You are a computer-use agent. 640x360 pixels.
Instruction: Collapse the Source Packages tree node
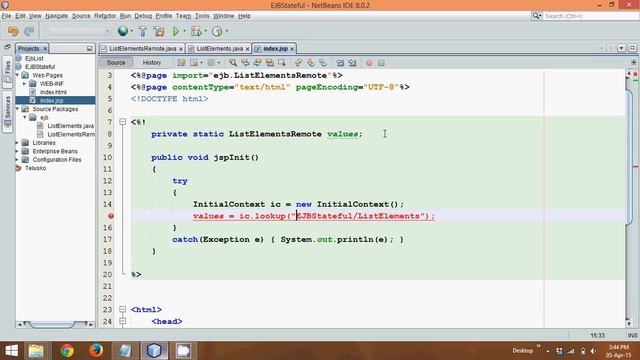tap(18, 109)
